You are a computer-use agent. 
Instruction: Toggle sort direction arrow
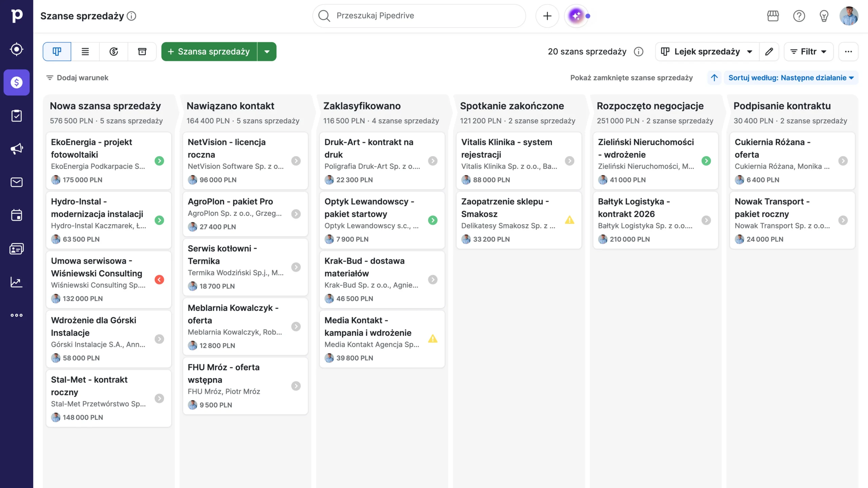click(x=714, y=78)
